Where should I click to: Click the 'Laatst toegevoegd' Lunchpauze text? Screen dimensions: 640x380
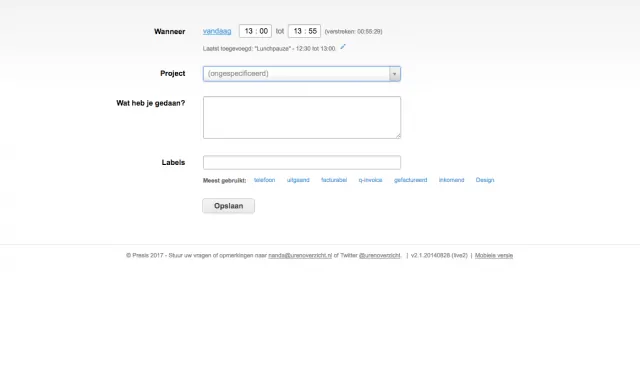269,49
